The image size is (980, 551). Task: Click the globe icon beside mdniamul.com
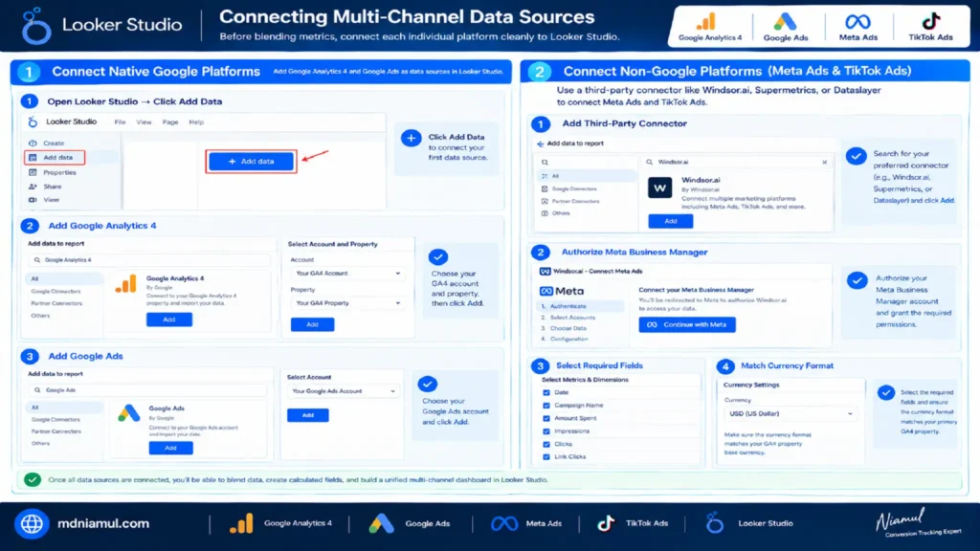coord(32,523)
